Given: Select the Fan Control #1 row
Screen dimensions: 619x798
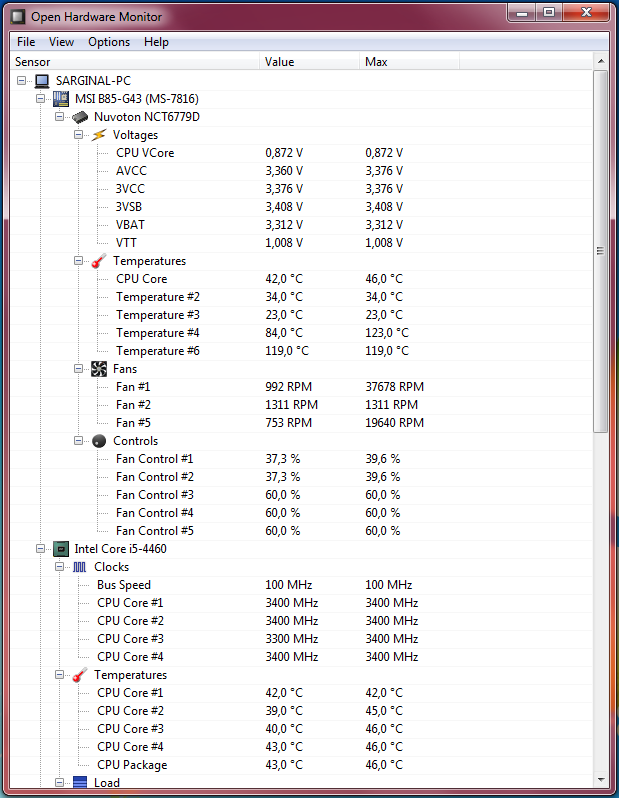Looking at the screenshot, I should (301, 459).
